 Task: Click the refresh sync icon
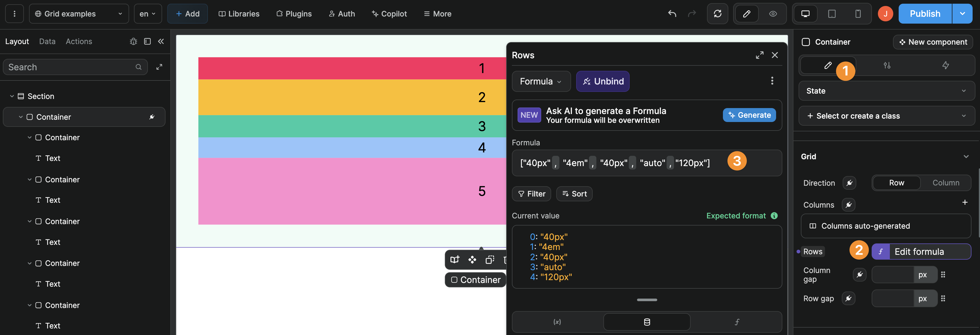718,14
